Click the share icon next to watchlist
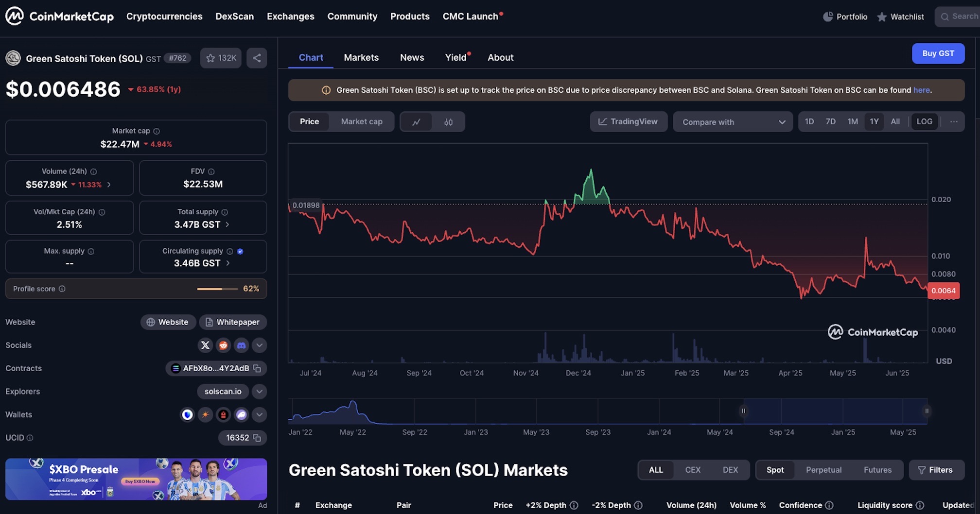Screen dimensions: 980x514 point(257,58)
